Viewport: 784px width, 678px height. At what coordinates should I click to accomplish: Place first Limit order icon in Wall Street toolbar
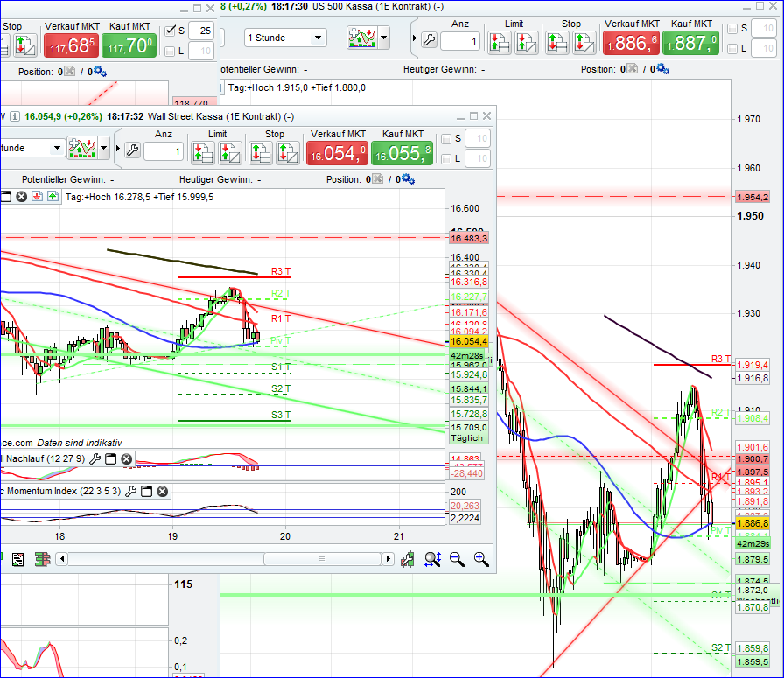[x=204, y=152]
